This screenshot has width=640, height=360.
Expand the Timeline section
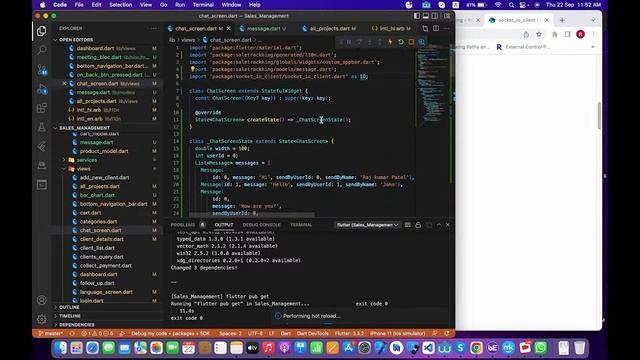coord(70,316)
